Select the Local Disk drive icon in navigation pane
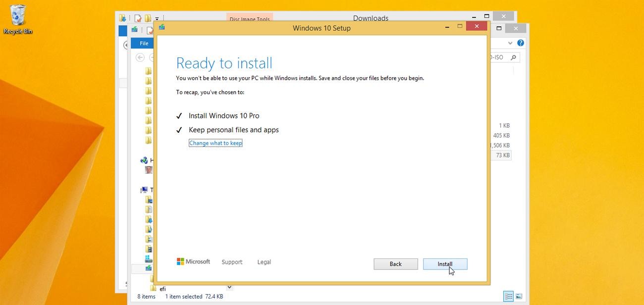Screen dimensions: 644x305 149,258
